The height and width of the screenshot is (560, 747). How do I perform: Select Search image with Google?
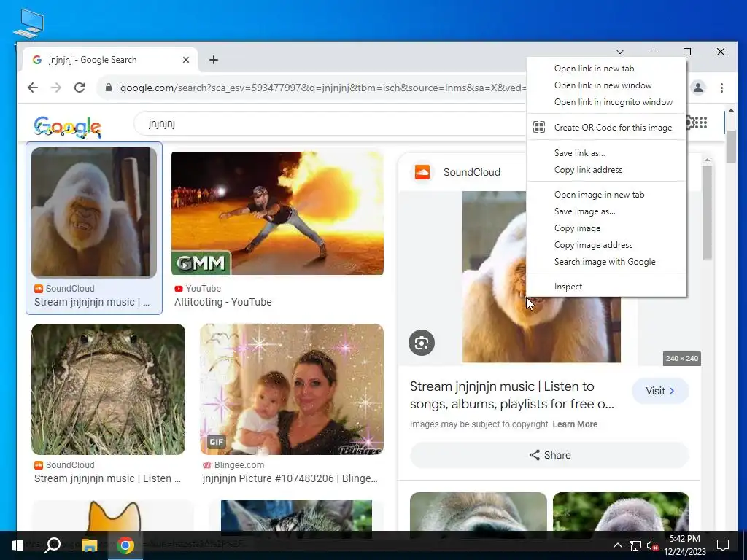tap(606, 262)
